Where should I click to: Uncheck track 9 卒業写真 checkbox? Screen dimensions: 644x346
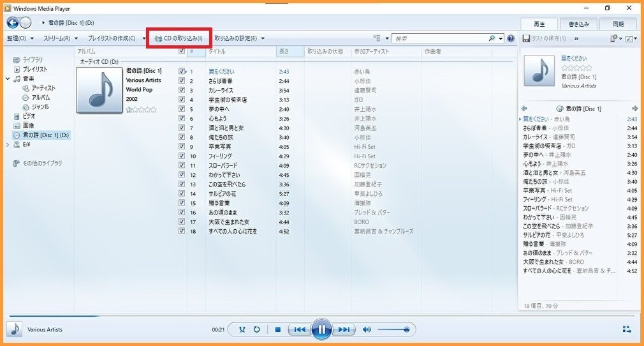click(182, 146)
